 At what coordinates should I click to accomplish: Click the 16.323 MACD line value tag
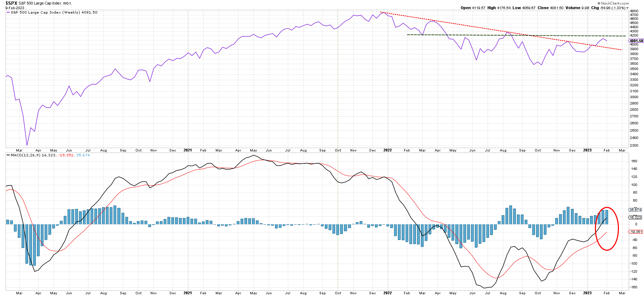635,217
